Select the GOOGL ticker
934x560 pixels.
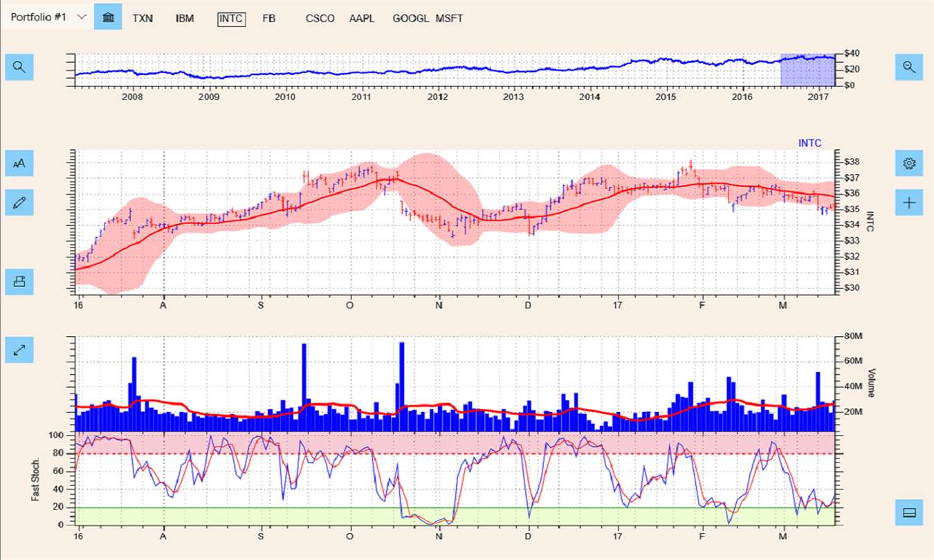click(410, 19)
